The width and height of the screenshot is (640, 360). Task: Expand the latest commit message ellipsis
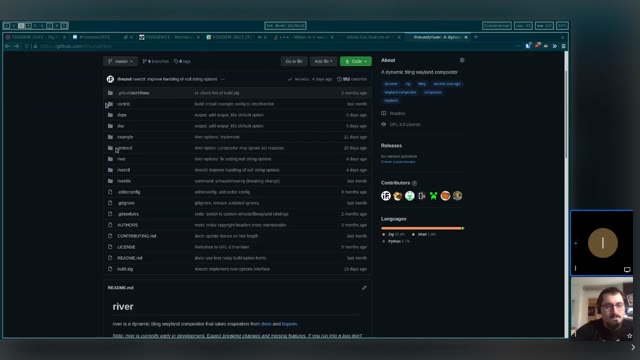coord(222,79)
